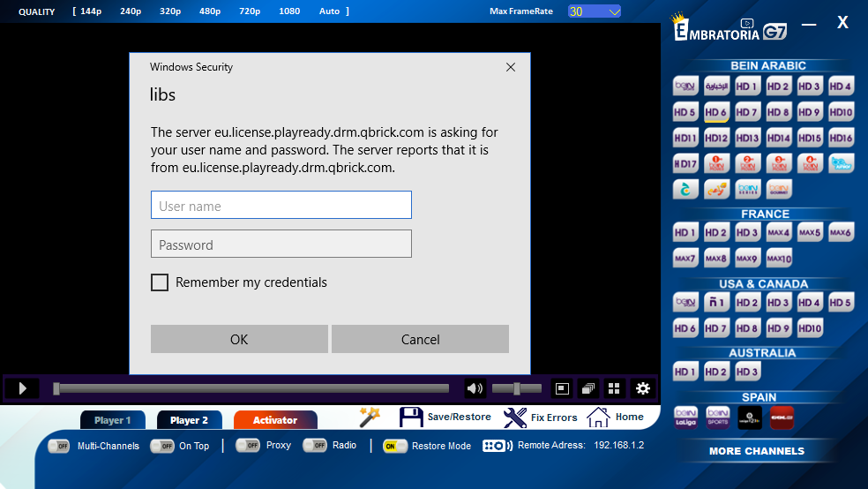Open the beIN Junior channel
This screenshot has height=489, width=868.
(841, 164)
